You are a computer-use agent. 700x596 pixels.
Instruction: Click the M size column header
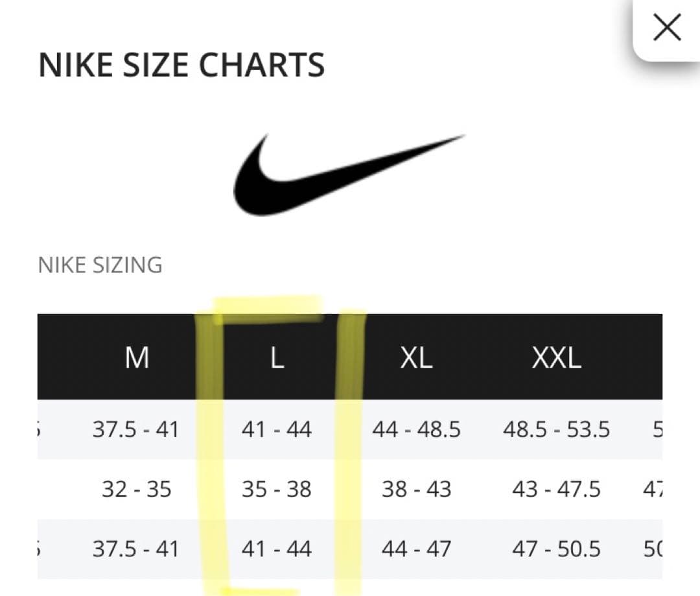click(x=137, y=357)
